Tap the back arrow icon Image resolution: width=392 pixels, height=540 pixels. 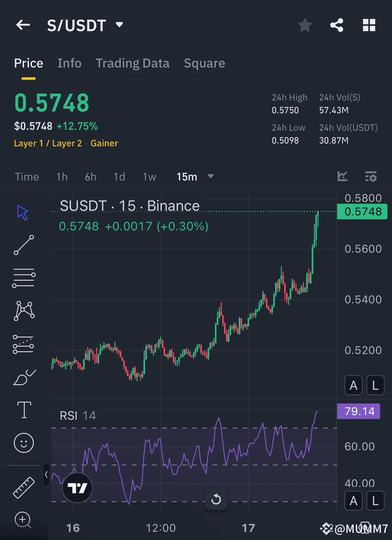coord(23,25)
